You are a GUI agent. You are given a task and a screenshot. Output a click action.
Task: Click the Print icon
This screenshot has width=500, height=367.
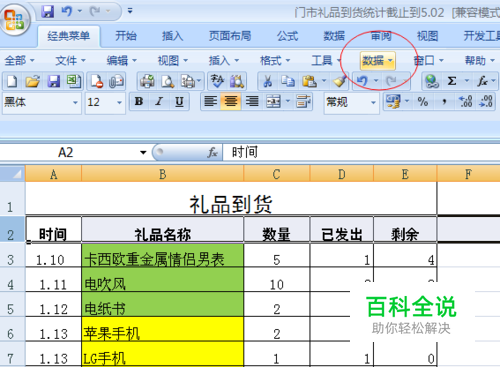[x=147, y=81]
